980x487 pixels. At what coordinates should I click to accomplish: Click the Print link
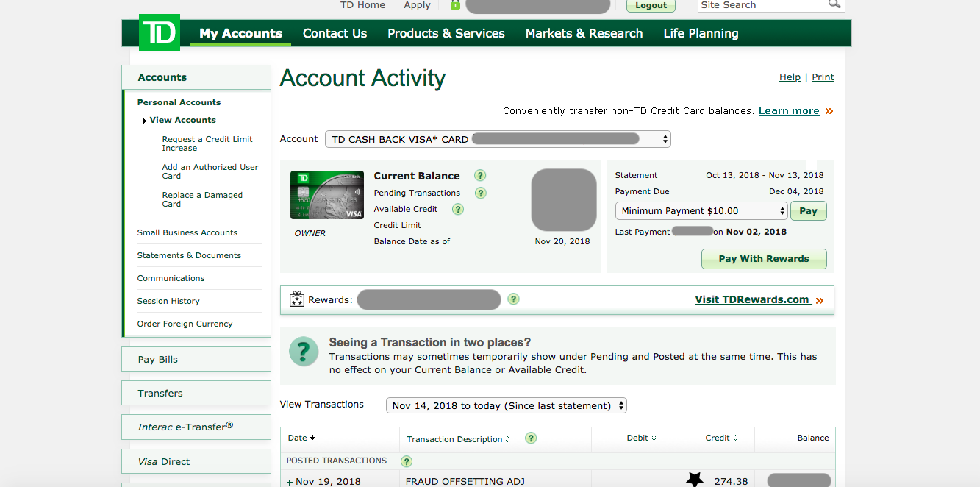pyautogui.click(x=823, y=77)
